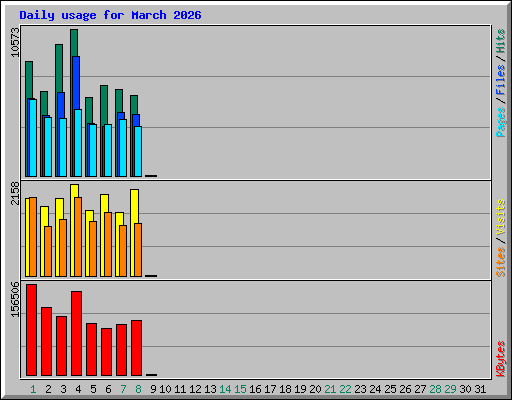Click the day 1 cyan pages bar

[x=33, y=138]
